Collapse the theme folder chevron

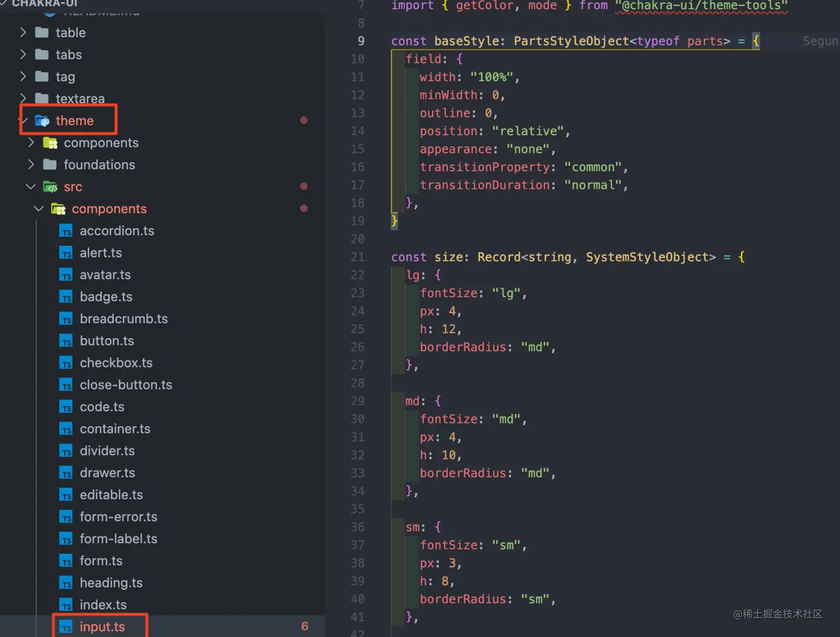click(23, 121)
